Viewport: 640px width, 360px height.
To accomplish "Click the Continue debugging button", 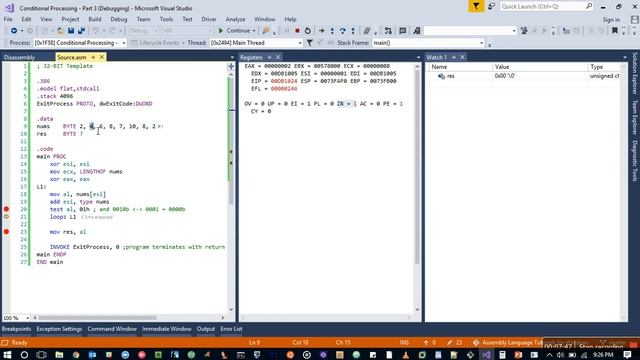I will (234, 31).
